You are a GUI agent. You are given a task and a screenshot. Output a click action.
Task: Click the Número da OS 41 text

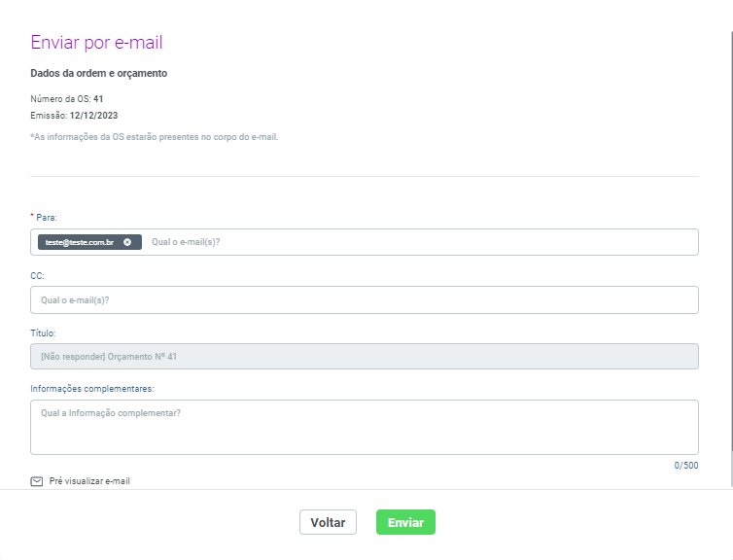pos(67,98)
